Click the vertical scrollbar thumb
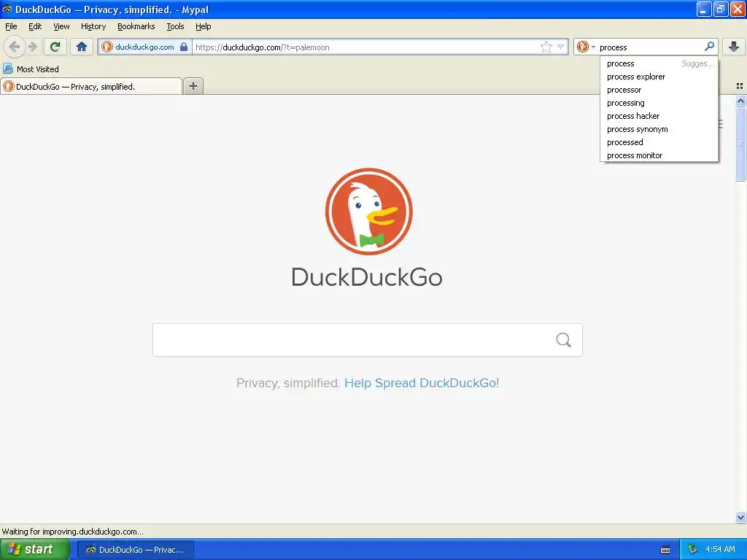This screenshot has height=560, width=747. 740,144
